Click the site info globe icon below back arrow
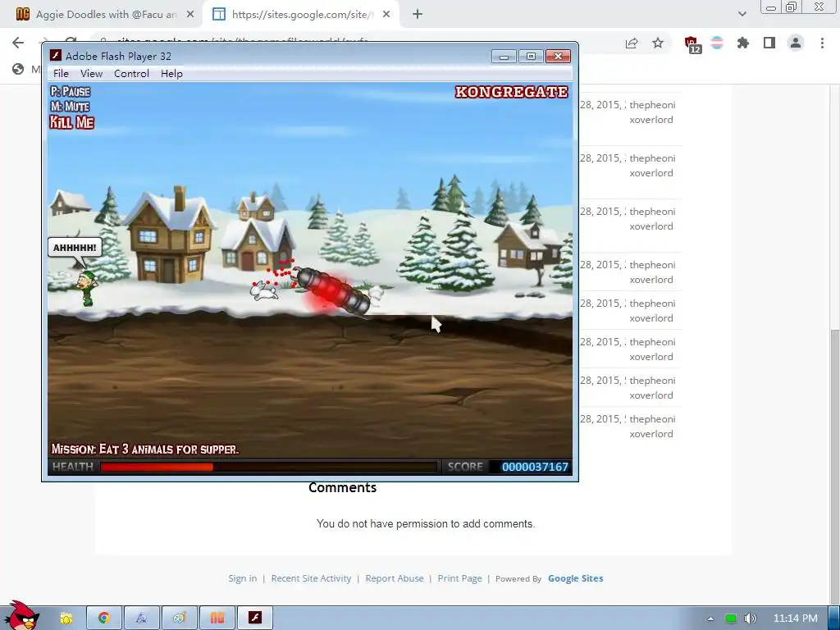The width and height of the screenshot is (840, 630). pyautogui.click(x=18, y=69)
